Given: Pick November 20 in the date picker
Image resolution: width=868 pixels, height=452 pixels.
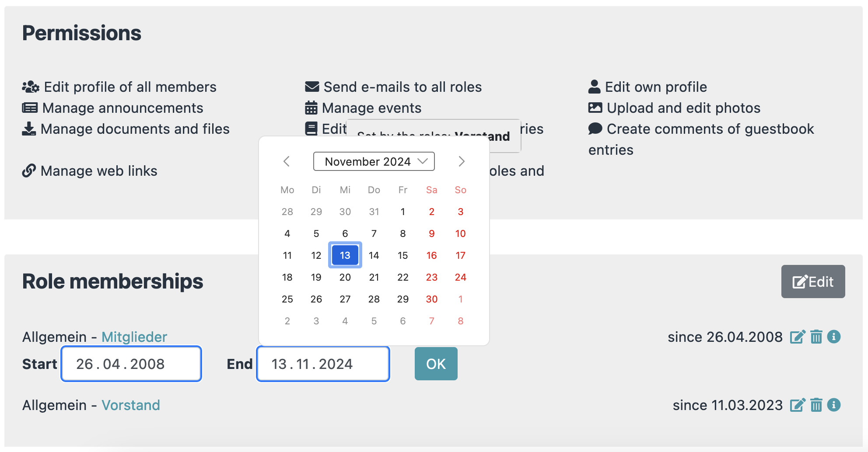Looking at the screenshot, I should [x=345, y=277].
